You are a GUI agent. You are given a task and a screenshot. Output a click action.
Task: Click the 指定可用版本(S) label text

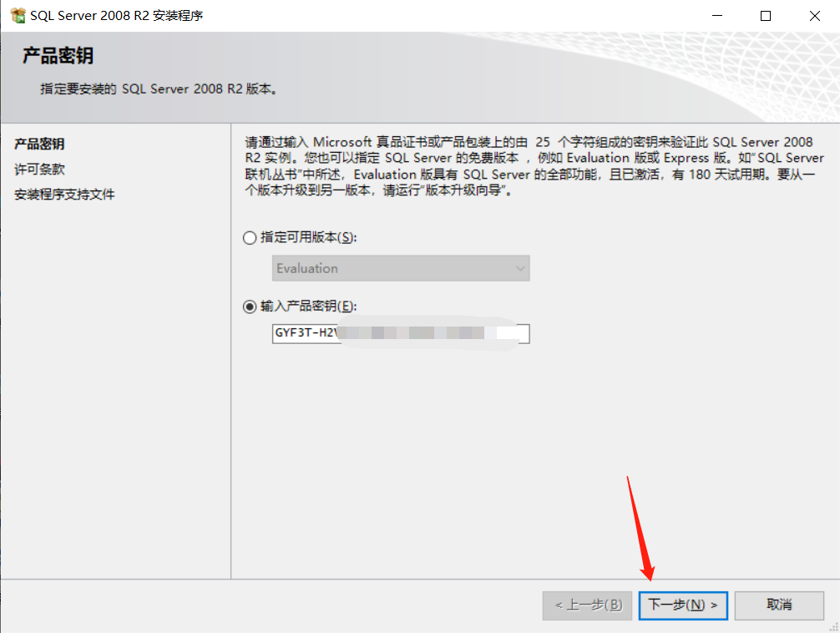(x=309, y=237)
